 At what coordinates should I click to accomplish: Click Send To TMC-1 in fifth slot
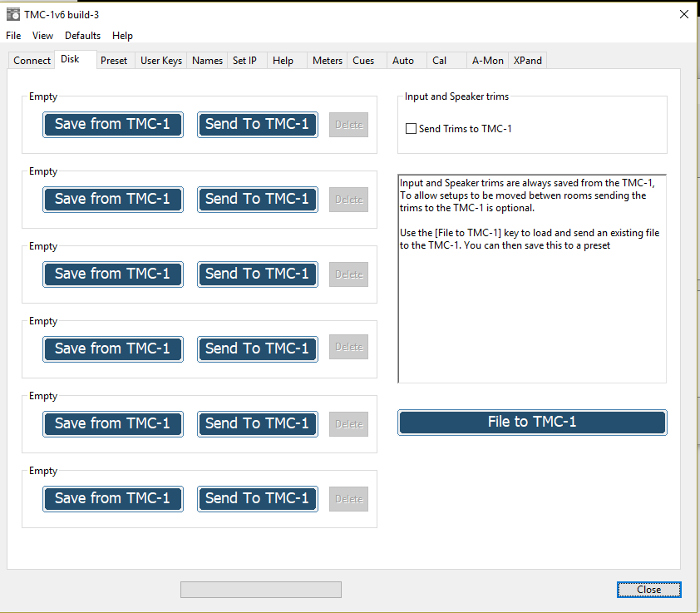(258, 424)
